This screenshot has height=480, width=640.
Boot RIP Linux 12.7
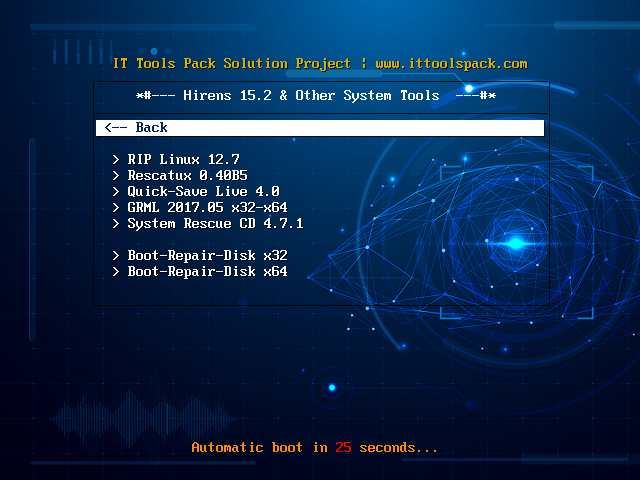coord(183,159)
